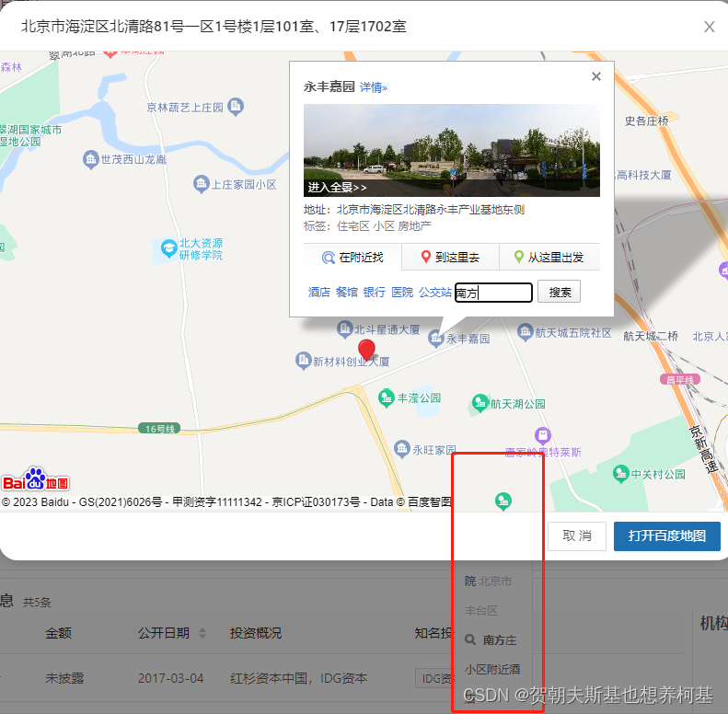Click the 永丰嘉园 map marker icon
Screen dimensions: 728x714
pos(435,339)
